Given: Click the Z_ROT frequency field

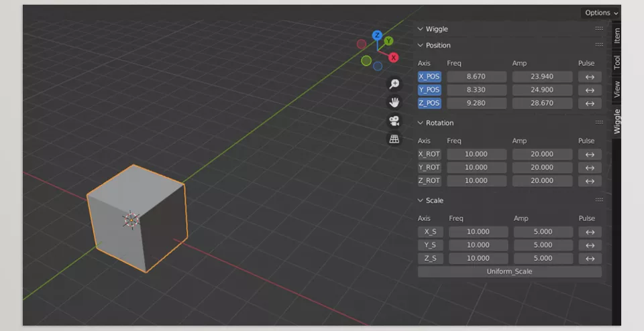Looking at the screenshot, I should [x=476, y=181].
